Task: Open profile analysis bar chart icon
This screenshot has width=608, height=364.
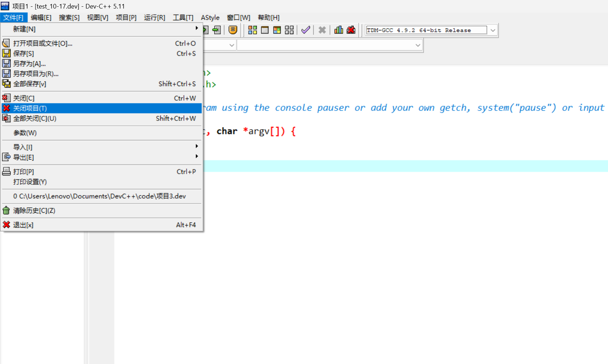Action: [339, 30]
